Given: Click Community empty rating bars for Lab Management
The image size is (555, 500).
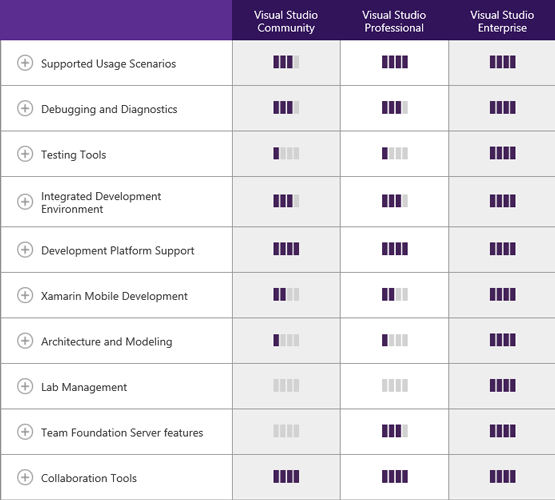Looking at the screenshot, I should tap(286, 385).
